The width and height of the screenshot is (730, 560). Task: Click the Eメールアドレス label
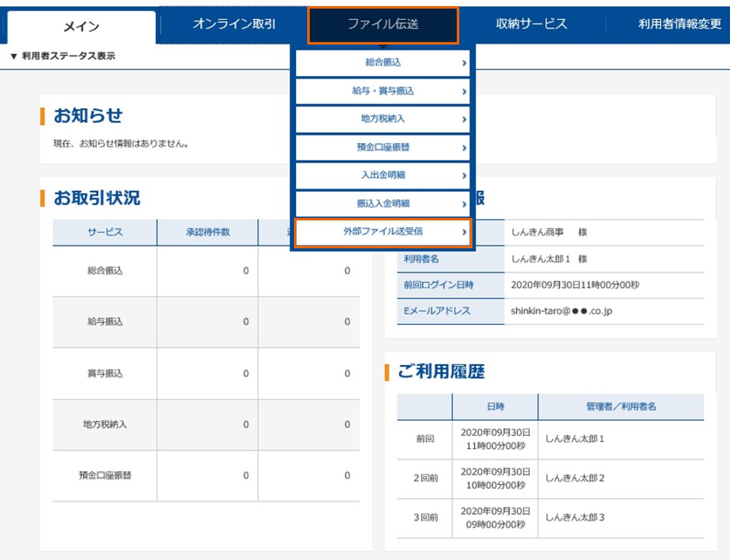437,311
